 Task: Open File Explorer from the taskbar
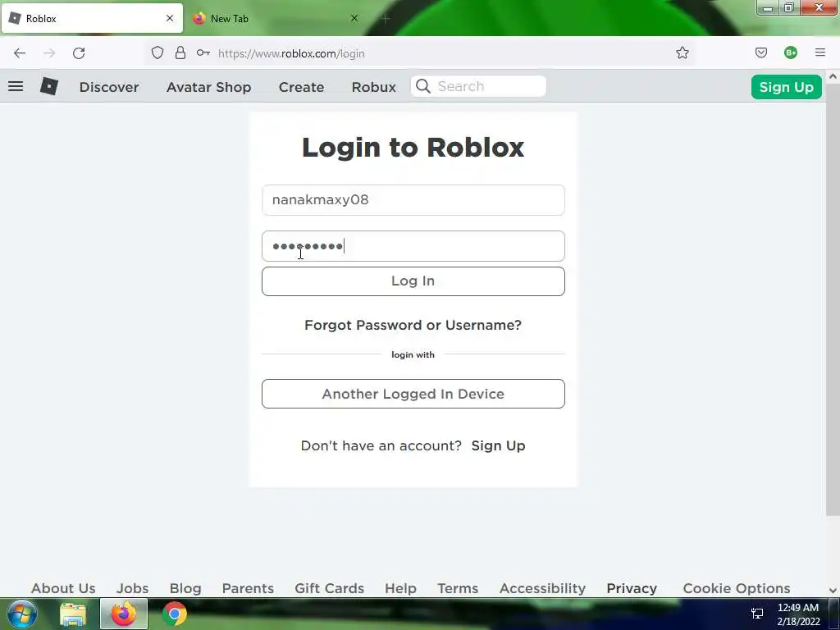pyautogui.click(x=73, y=614)
